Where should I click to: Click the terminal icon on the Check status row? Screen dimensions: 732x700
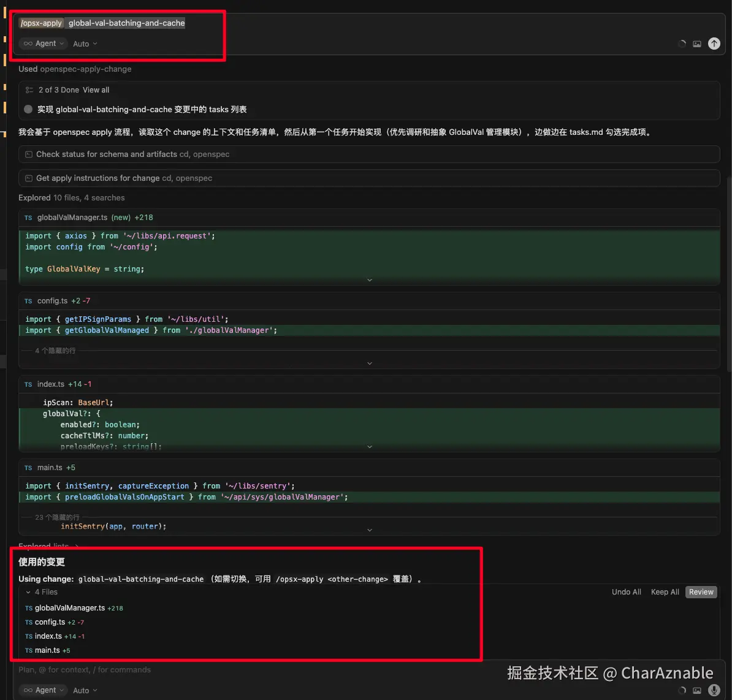29,154
